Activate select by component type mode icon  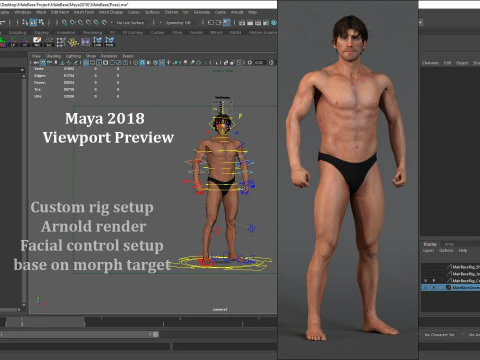[41, 22]
